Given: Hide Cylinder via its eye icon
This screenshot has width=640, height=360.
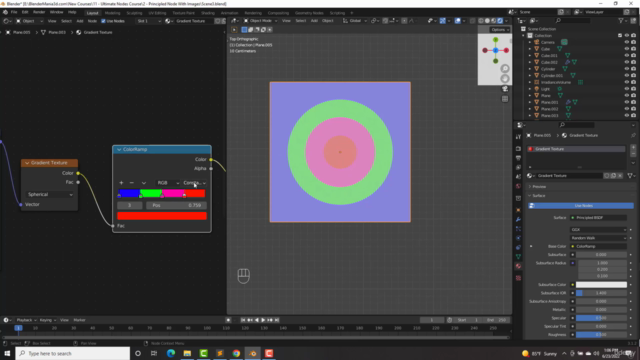Looking at the screenshot, I should (x=627, y=69).
